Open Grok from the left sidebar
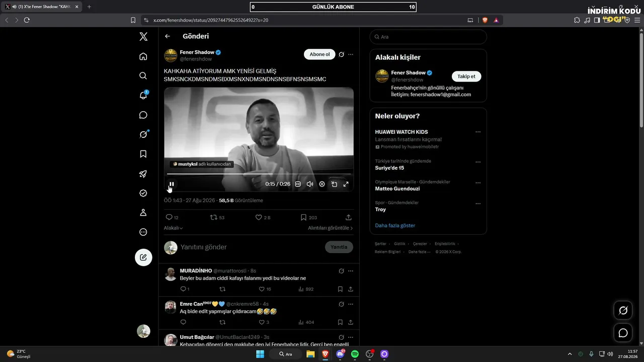 coord(143,134)
